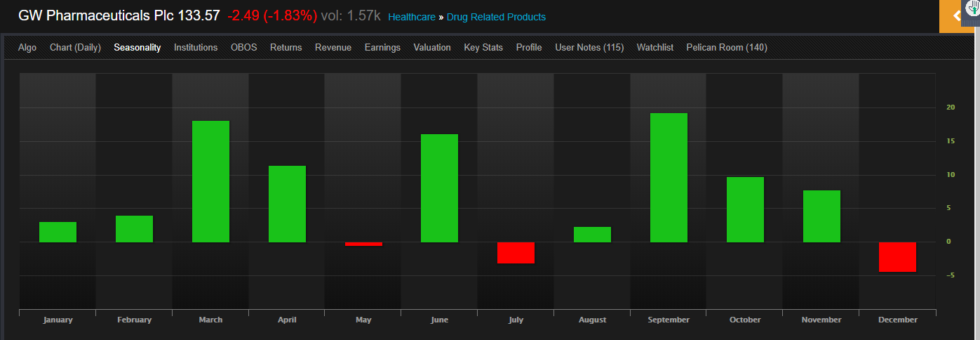Show the Profile tab
This screenshot has width=980, height=340.
pyautogui.click(x=529, y=48)
